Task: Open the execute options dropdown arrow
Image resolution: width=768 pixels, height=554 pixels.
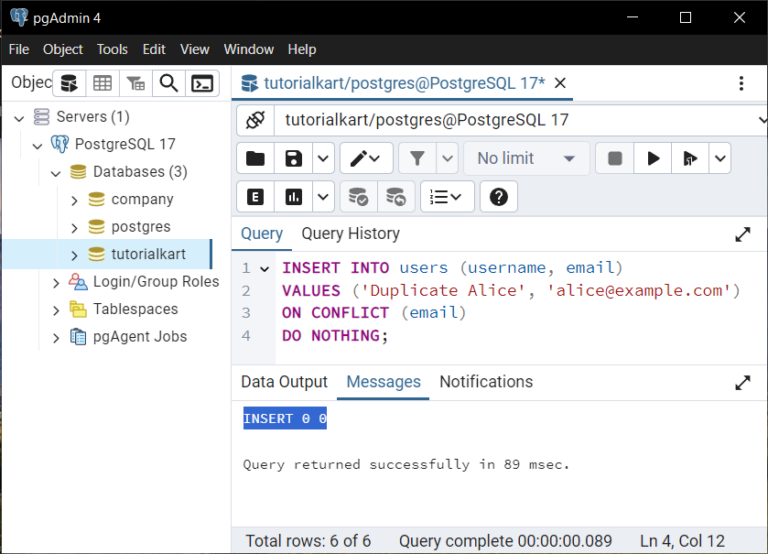Action: point(720,158)
